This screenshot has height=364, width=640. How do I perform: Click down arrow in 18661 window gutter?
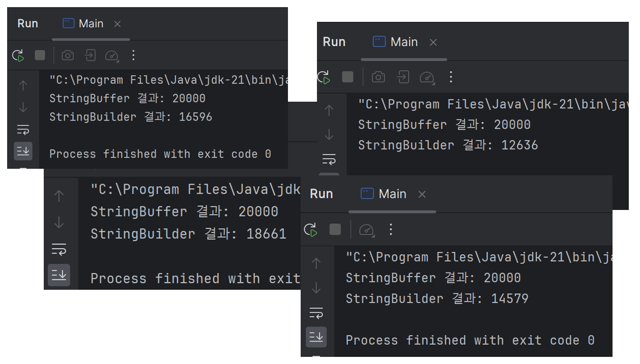(59, 222)
